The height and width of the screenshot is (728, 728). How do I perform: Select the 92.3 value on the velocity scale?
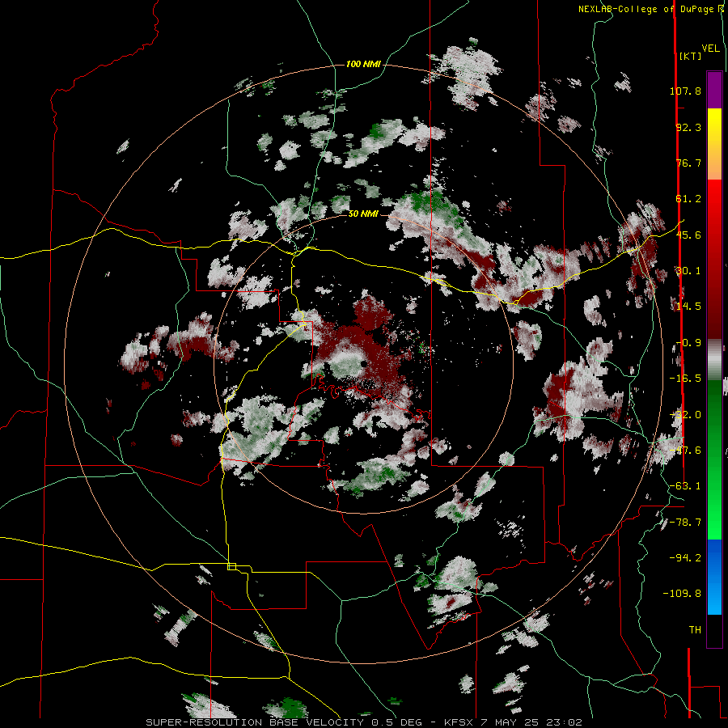pos(688,127)
